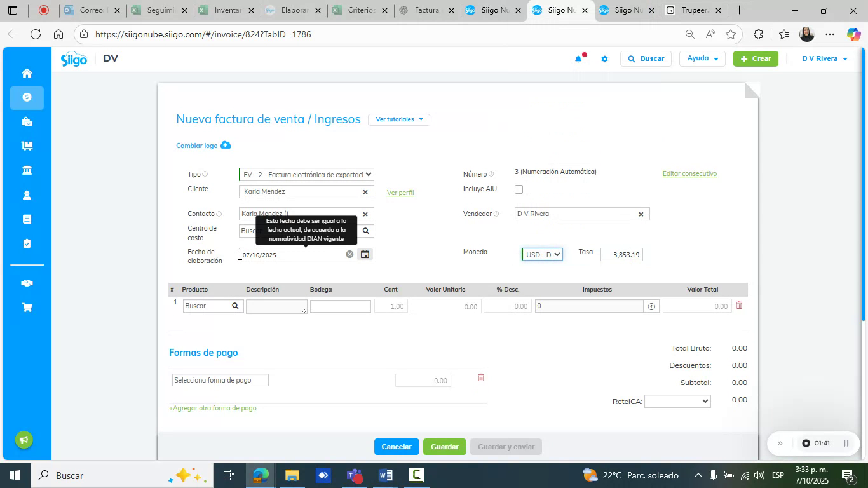This screenshot has height=488, width=868.
Task: Click the Bodega input field
Action: pos(341,306)
